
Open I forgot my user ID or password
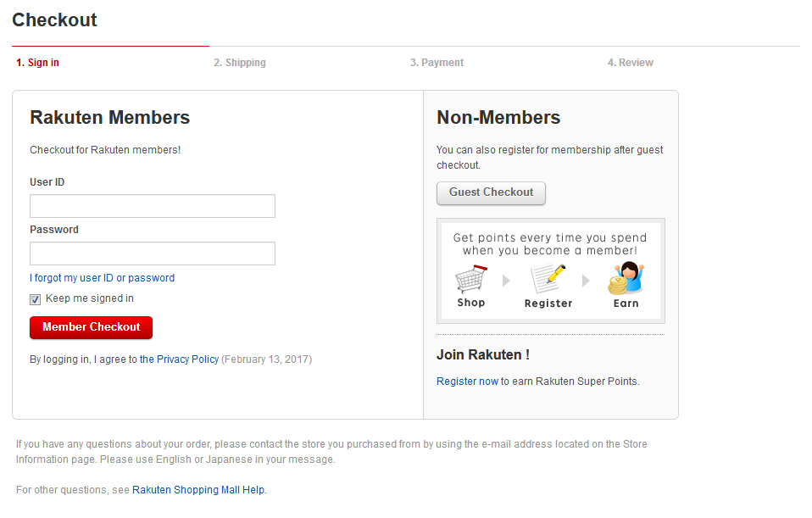102,278
